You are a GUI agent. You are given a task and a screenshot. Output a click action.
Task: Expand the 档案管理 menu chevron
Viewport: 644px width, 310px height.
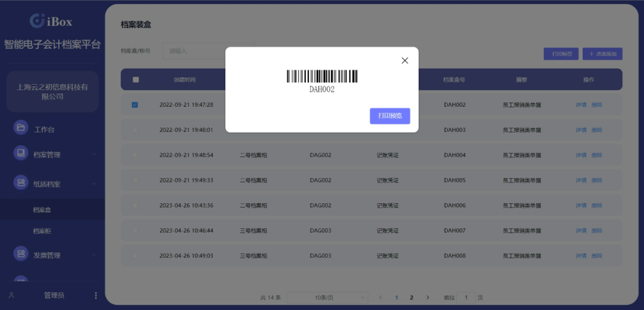click(94, 154)
